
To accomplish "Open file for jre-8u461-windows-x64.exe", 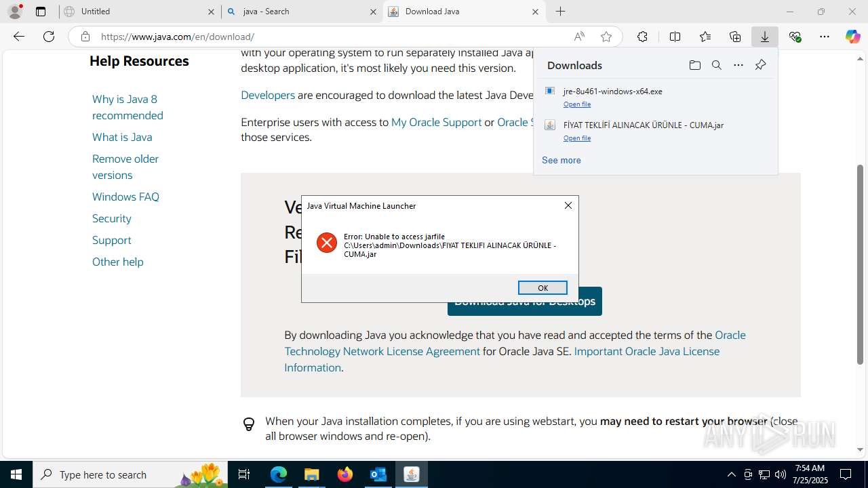I will click(577, 104).
